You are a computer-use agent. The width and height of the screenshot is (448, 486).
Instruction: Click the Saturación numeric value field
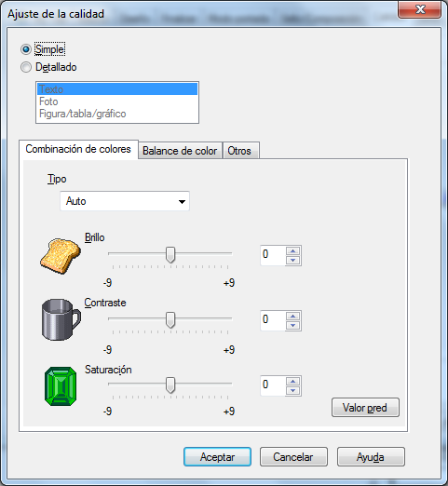[x=273, y=385]
